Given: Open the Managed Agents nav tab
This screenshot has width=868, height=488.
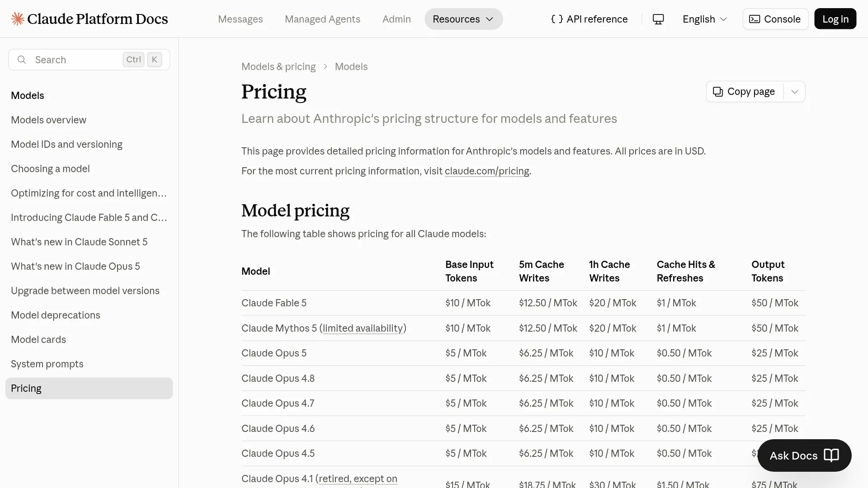Looking at the screenshot, I should (x=322, y=19).
